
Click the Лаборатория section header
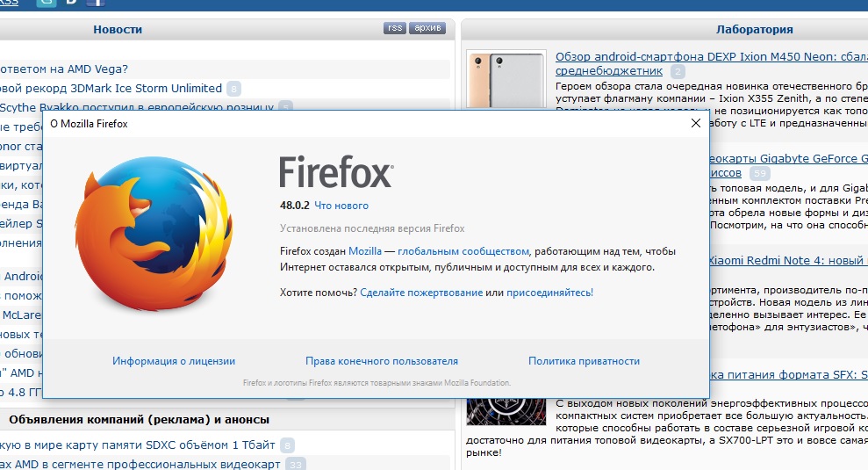755,29
